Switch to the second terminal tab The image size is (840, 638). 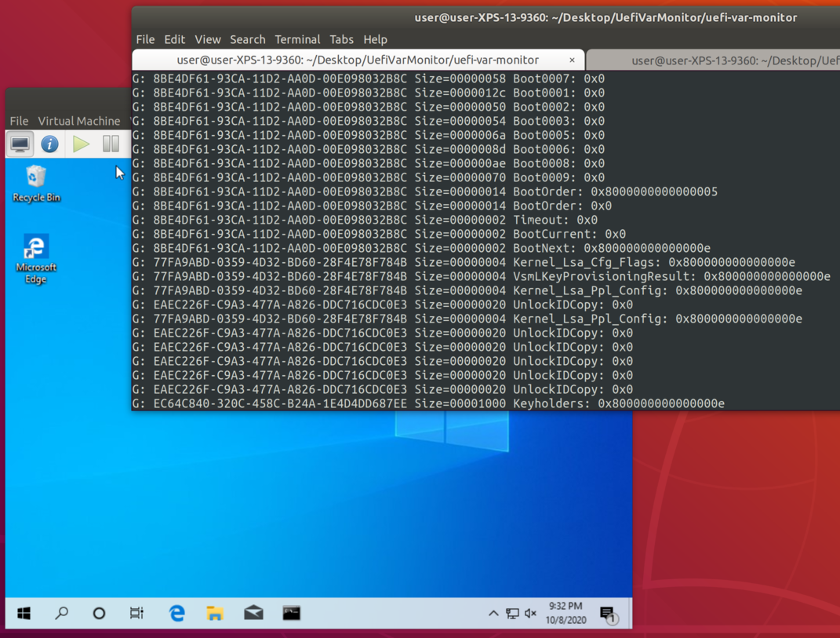click(714, 60)
